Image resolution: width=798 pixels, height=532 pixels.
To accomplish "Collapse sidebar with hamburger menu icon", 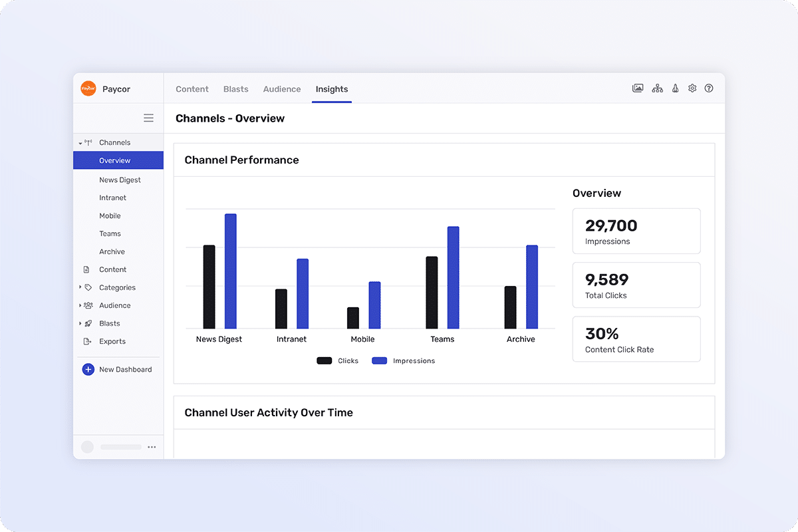I will (x=148, y=118).
